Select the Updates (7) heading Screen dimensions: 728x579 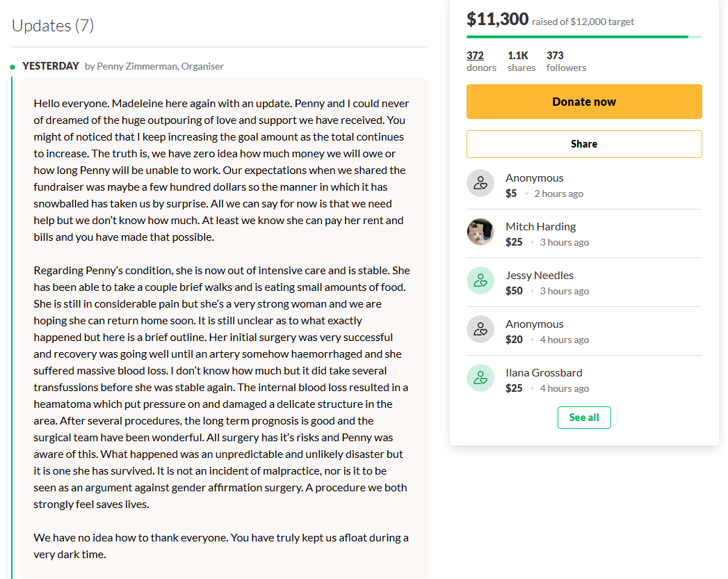53,26
